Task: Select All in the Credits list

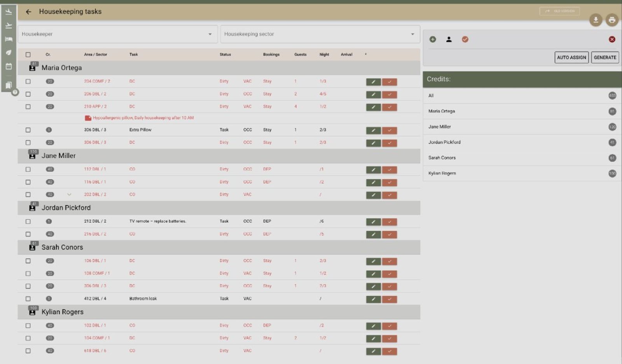Action: pos(522,96)
